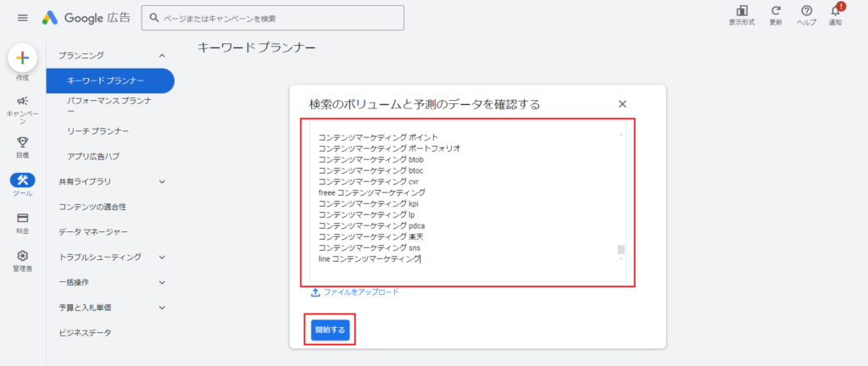Click the upload arrow icon

[315, 292]
